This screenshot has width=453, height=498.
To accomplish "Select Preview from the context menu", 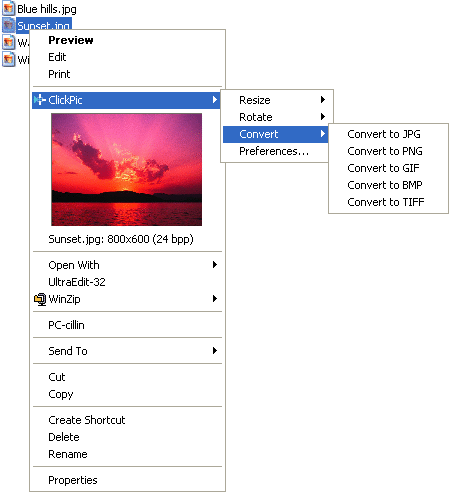I will coord(127,40).
